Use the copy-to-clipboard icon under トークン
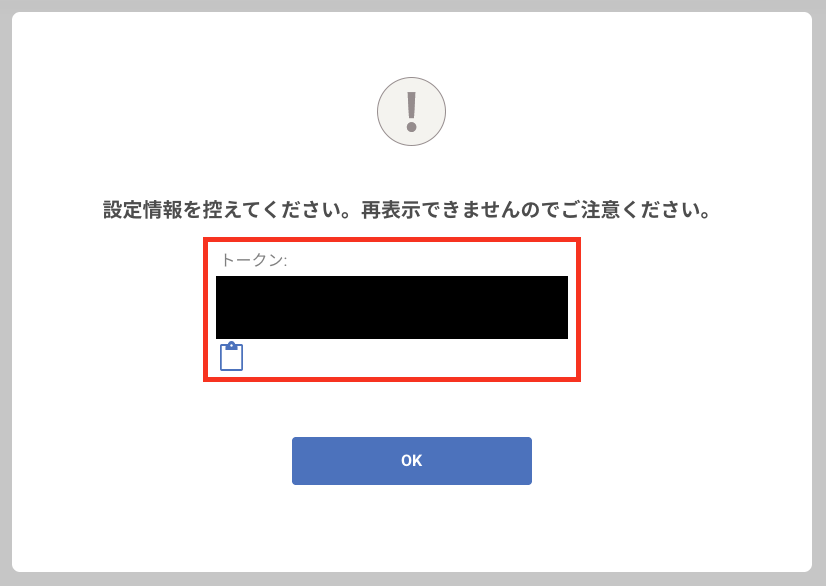 pos(231,356)
